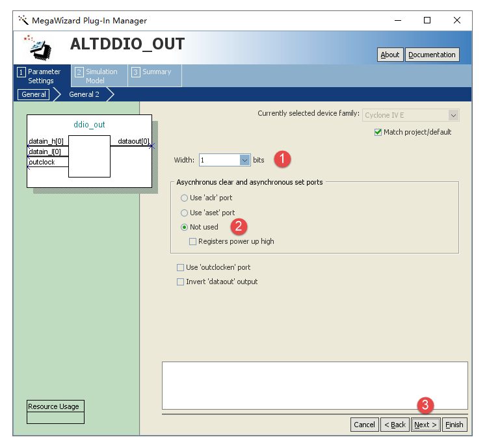The image size is (487, 448).
Task: Open the Documentation
Action: (x=432, y=55)
